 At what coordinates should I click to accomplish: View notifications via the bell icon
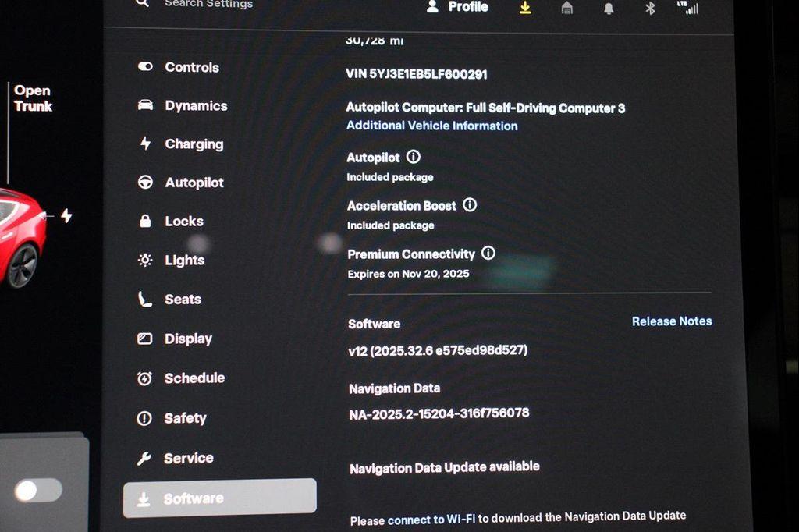(x=608, y=9)
